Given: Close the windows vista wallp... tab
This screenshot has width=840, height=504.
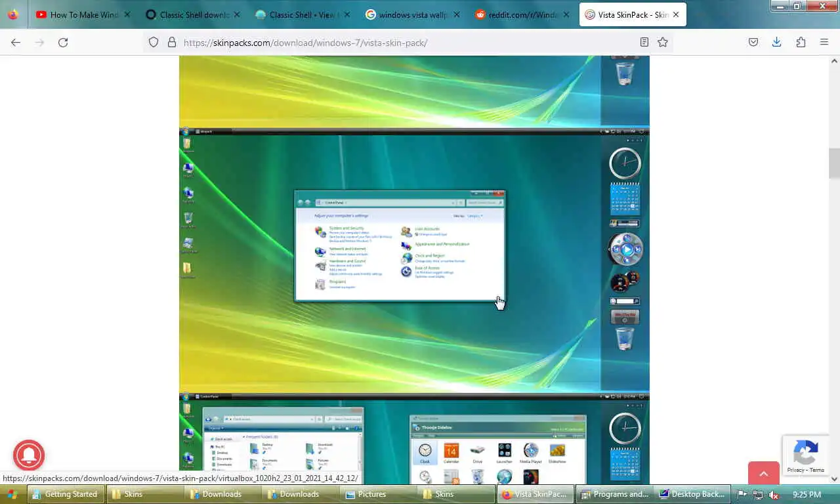Looking at the screenshot, I should pyautogui.click(x=456, y=14).
